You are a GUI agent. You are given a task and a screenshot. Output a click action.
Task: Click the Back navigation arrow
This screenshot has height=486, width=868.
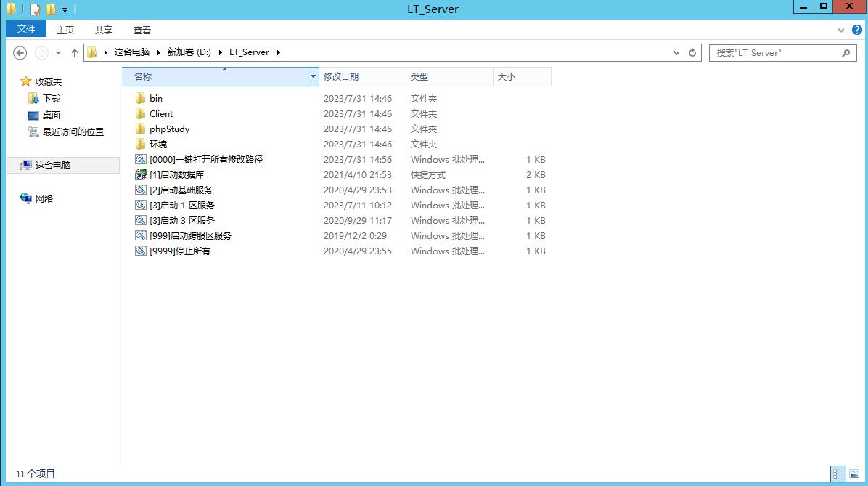click(20, 53)
